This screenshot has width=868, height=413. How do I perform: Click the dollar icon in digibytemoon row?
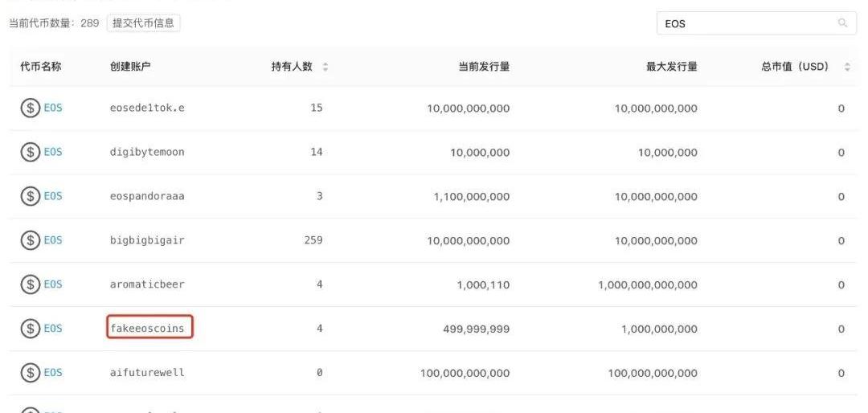point(31,152)
